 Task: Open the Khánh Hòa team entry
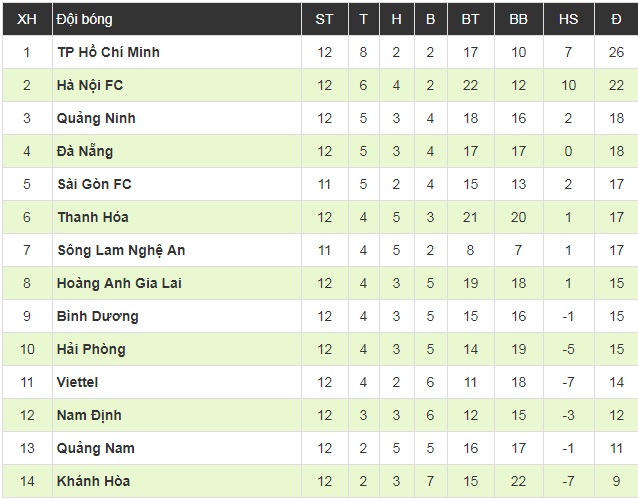(94, 481)
